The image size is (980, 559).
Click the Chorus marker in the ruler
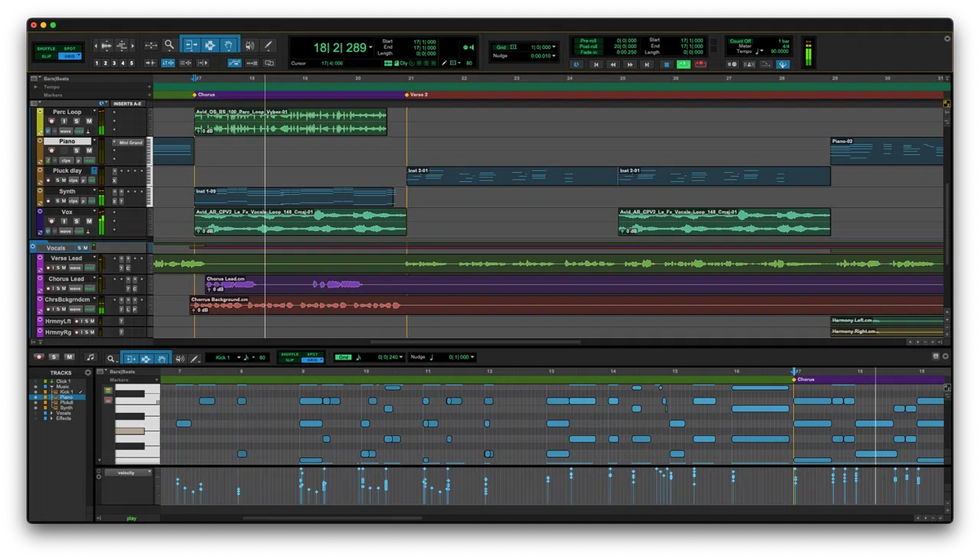pos(203,94)
